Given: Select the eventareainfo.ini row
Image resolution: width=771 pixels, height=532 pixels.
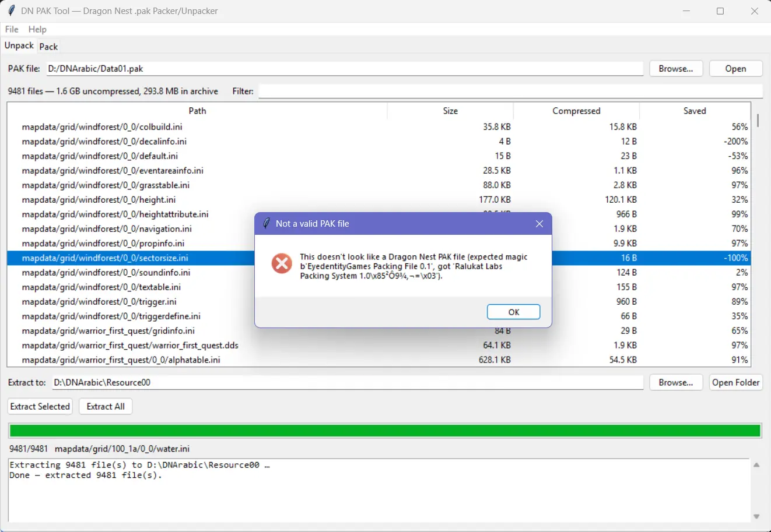Looking at the screenshot, I should (x=379, y=170).
